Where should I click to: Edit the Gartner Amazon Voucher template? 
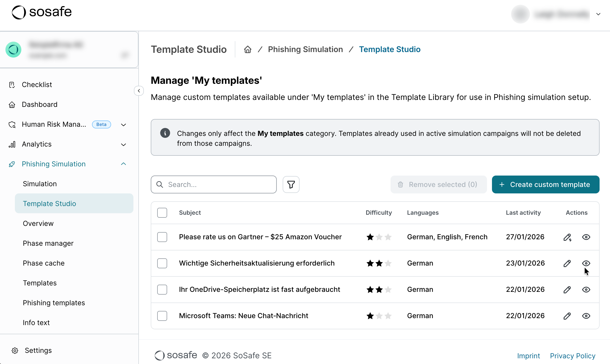[567, 237]
